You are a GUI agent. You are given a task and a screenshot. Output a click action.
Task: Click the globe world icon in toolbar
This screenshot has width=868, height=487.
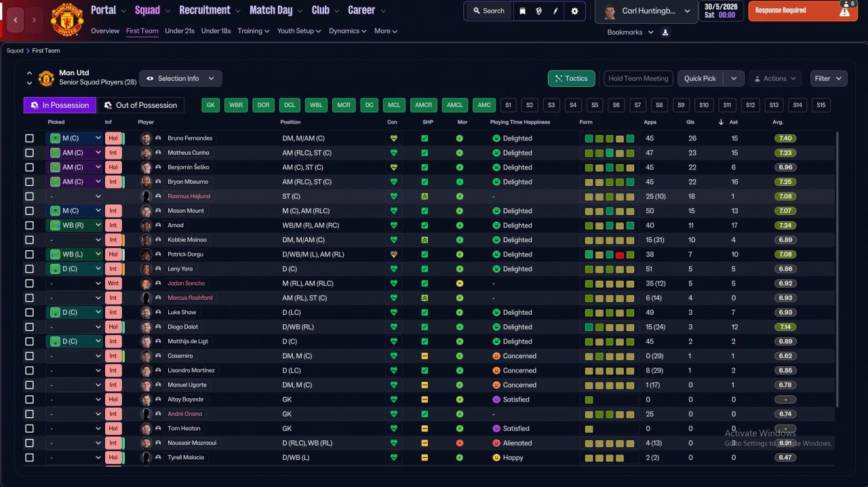[539, 11]
